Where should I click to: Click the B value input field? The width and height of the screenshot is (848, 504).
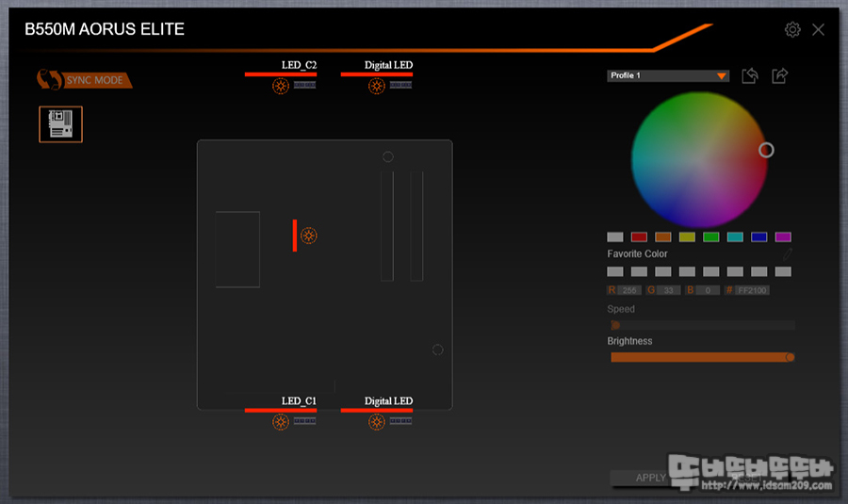coord(708,290)
